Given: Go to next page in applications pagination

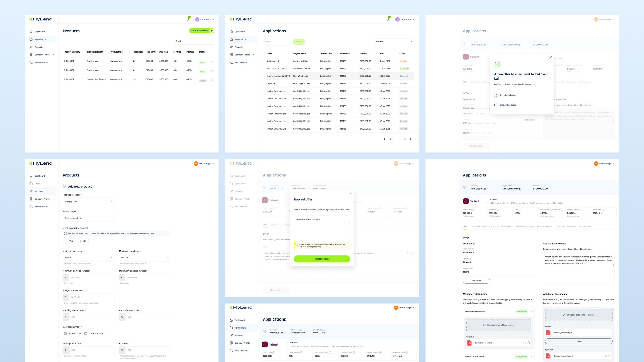Looking at the screenshot, I should (411, 139).
